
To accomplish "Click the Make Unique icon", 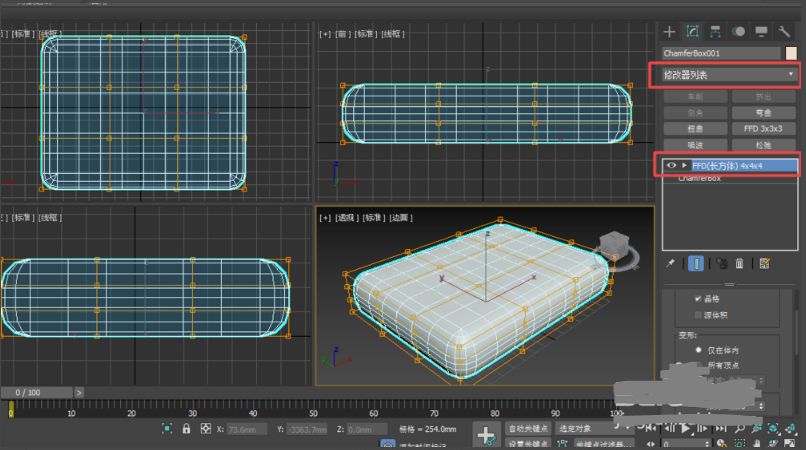I will click(722, 263).
